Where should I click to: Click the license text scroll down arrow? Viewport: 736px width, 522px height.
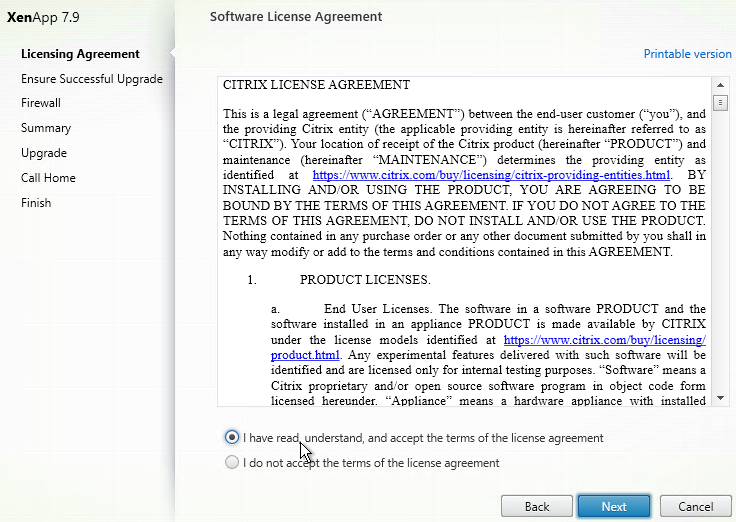point(720,398)
